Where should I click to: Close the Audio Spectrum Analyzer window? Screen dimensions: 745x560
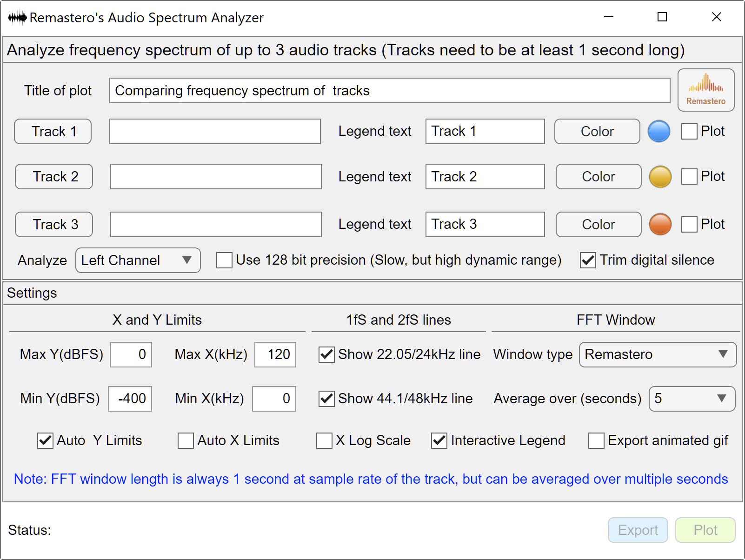click(x=717, y=17)
